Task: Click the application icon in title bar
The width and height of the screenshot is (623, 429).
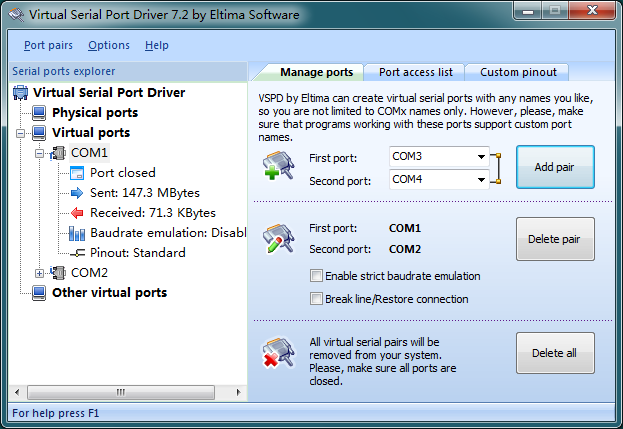Action: [x=16, y=15]
